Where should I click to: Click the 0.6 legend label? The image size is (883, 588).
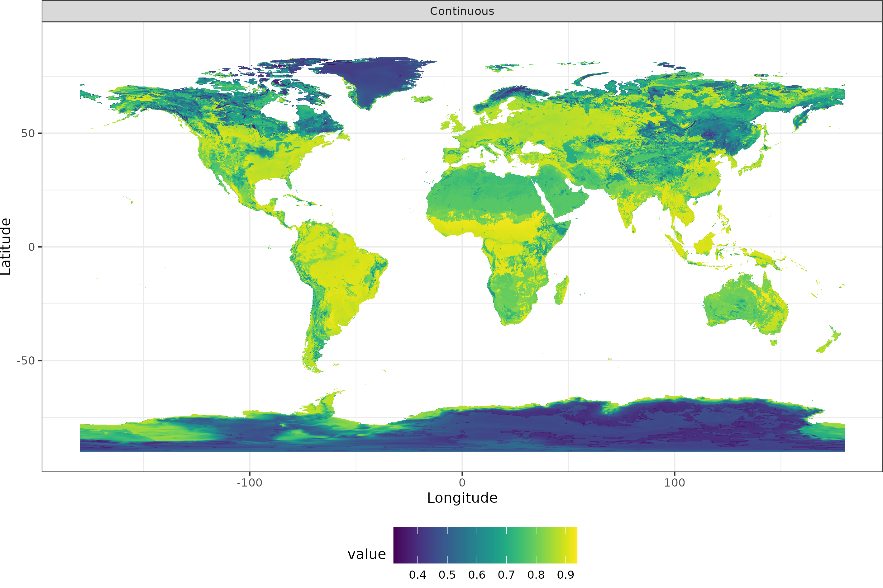pyautogui.click(x=477, y=575)
